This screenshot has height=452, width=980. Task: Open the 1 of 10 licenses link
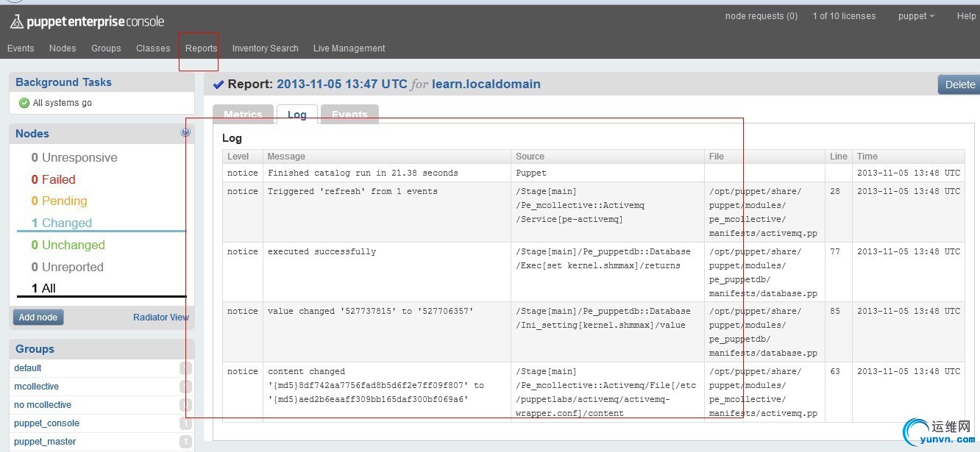click(x=844, y=16)
